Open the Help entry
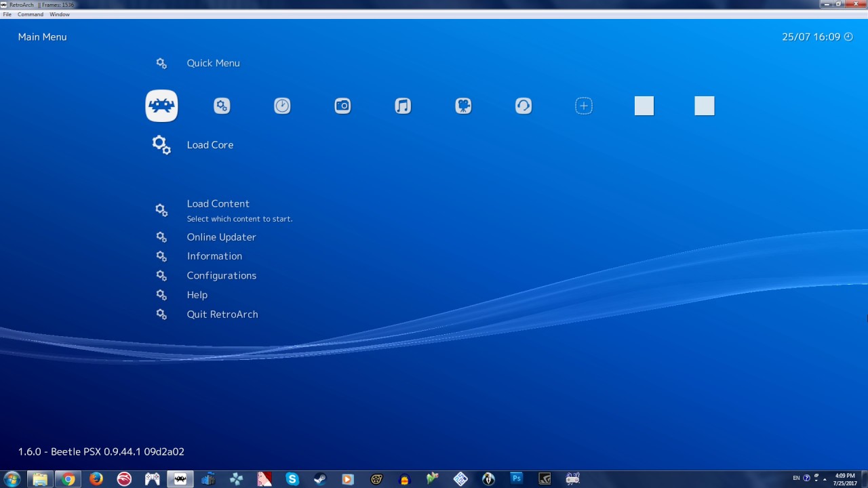 197,295
